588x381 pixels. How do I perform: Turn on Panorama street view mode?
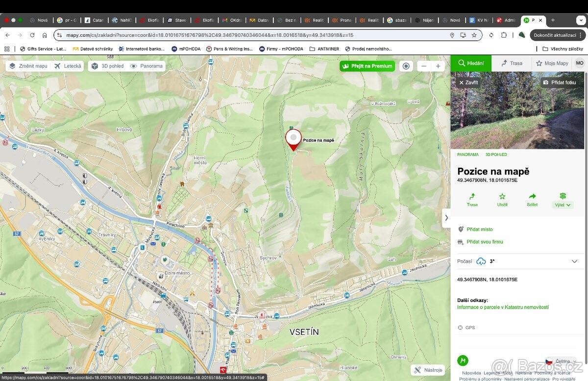click(x=146, y=66)
